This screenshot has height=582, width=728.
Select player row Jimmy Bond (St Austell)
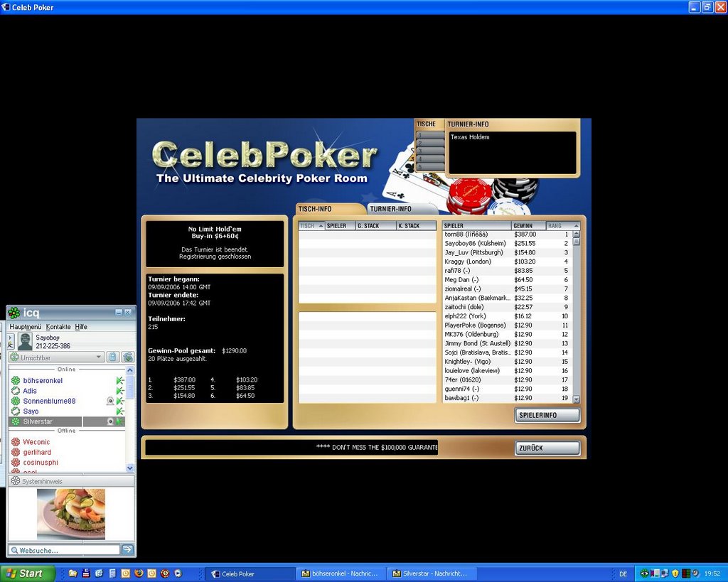tap(508, 343)
